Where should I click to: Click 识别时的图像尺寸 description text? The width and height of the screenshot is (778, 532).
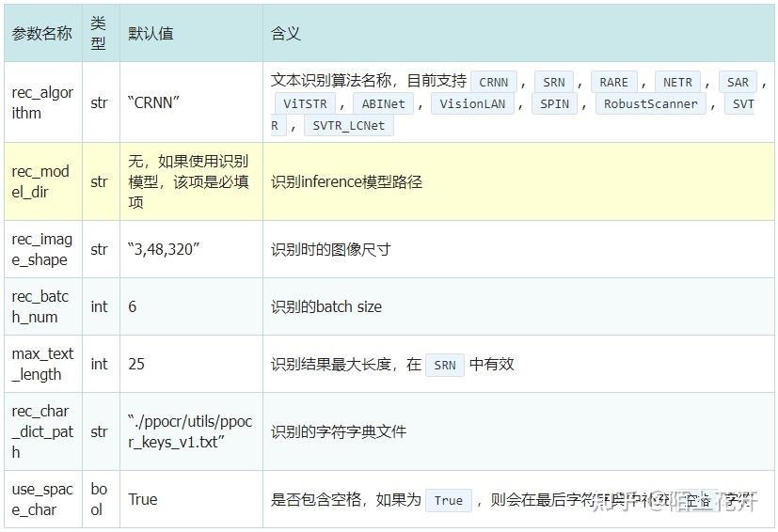point(330,249)
